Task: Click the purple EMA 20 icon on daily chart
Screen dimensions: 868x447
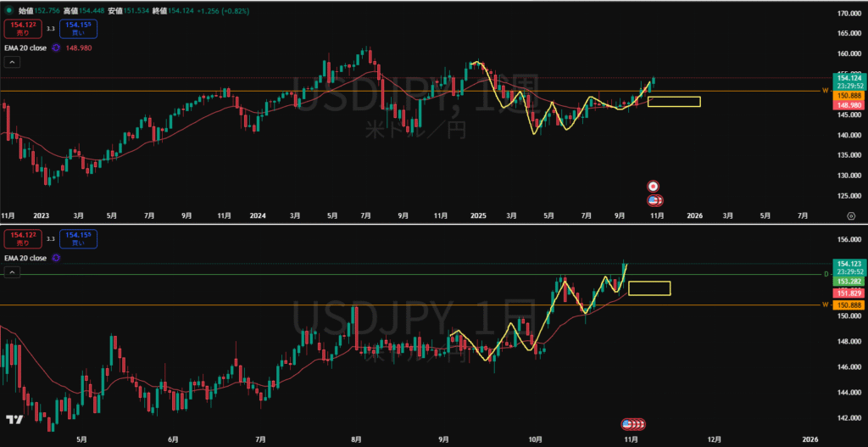Action: click(56, 256)
